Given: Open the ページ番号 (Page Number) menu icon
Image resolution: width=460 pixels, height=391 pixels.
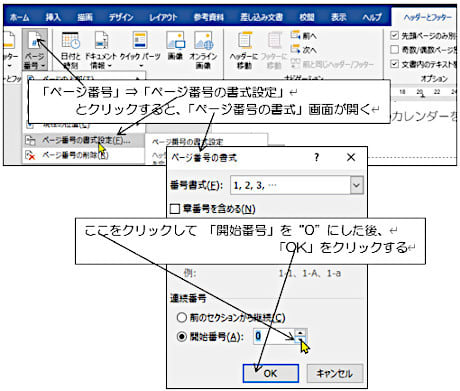Looking at the screenshot, I should coord(35,49).
